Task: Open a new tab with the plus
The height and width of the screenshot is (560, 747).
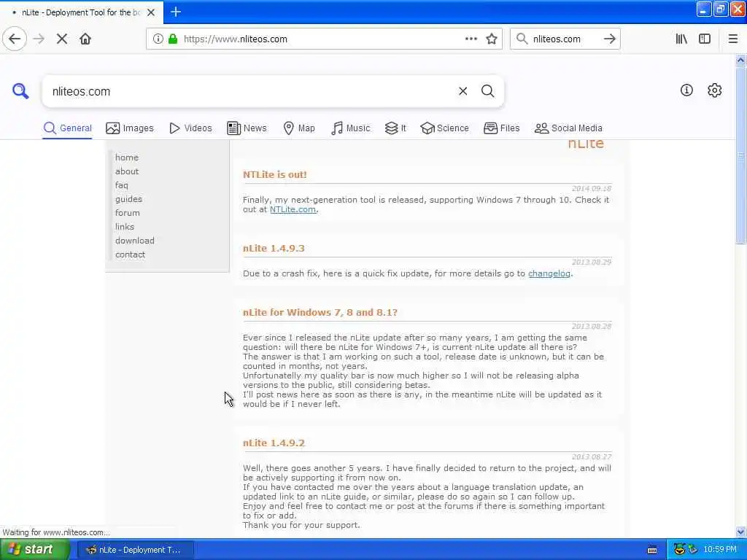Action: pos(176,12)
